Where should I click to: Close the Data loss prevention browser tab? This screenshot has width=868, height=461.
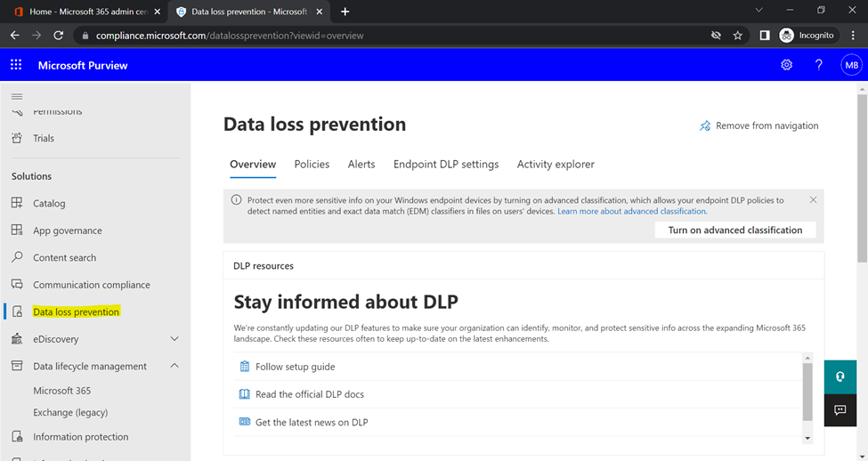[x=319, y=12]
